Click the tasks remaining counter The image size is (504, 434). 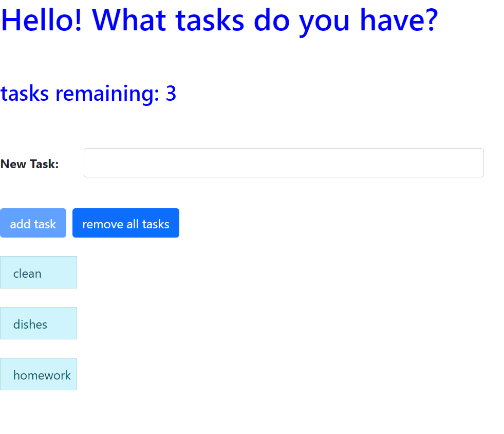coord(88,93)
